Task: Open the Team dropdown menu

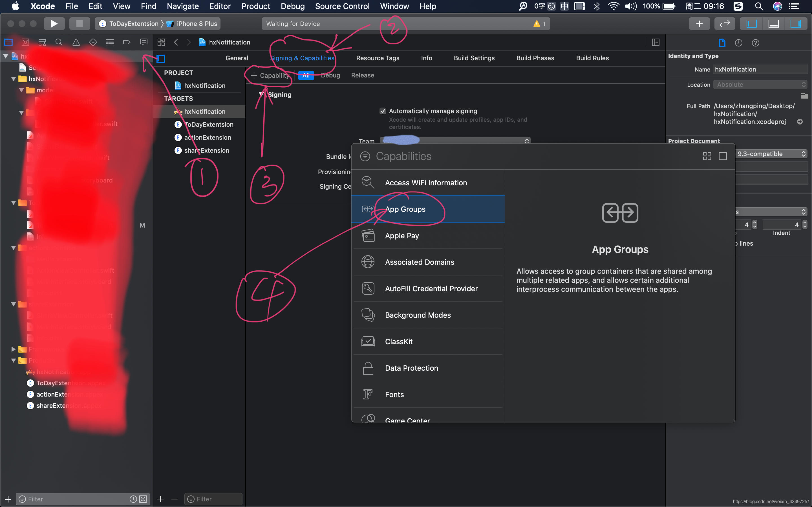Action: (455, 140)
